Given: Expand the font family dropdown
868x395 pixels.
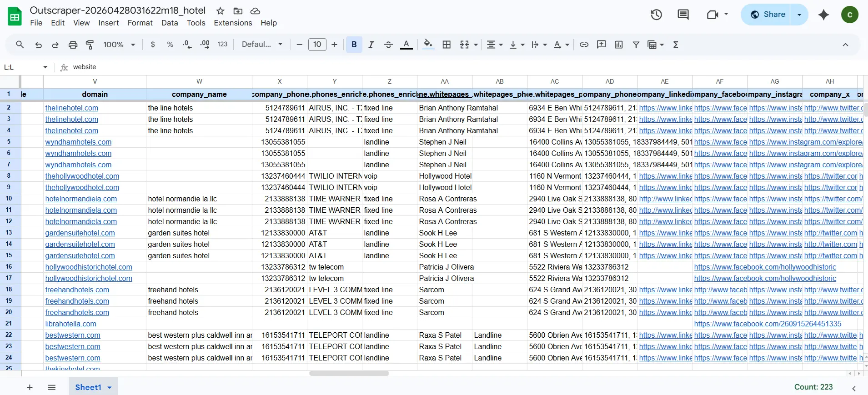Looking at the screenshot, I should point(262,45).
